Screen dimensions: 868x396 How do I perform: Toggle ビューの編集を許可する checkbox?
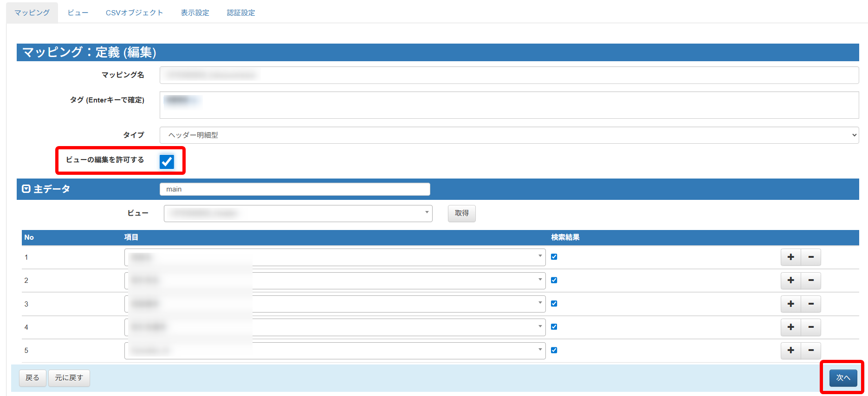click(167, 161)
